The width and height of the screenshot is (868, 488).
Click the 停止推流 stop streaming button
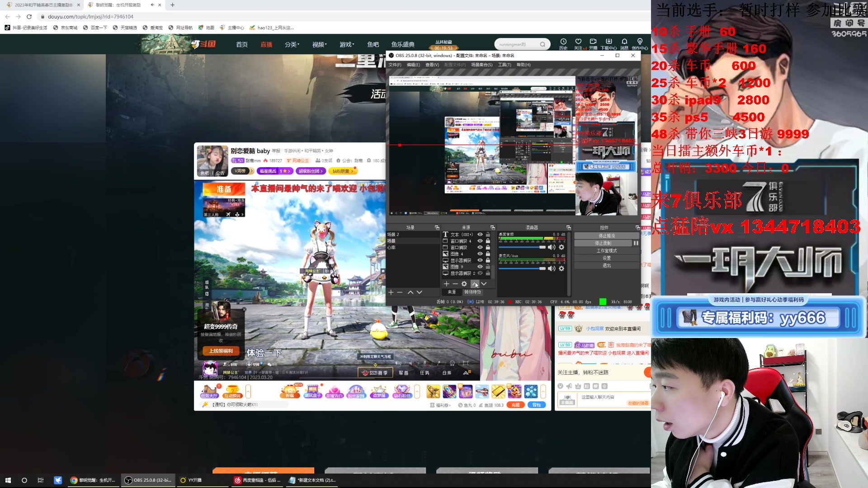tap(606, 236)
